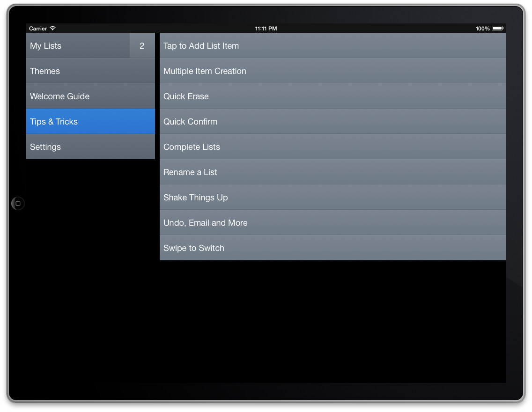
Task: Tap the 11:11 PM clock in status bar
Action: point(266,29)
